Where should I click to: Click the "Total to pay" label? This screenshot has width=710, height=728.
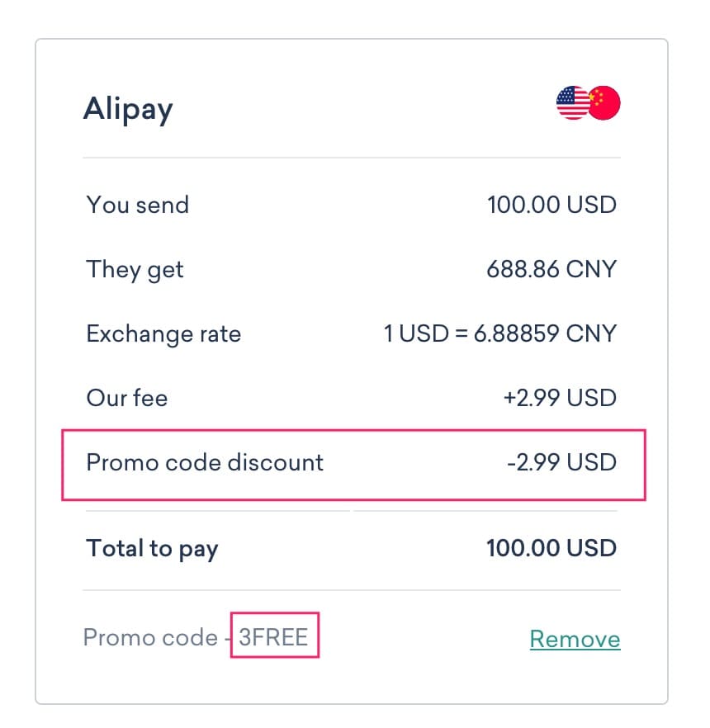coord(152,548)
